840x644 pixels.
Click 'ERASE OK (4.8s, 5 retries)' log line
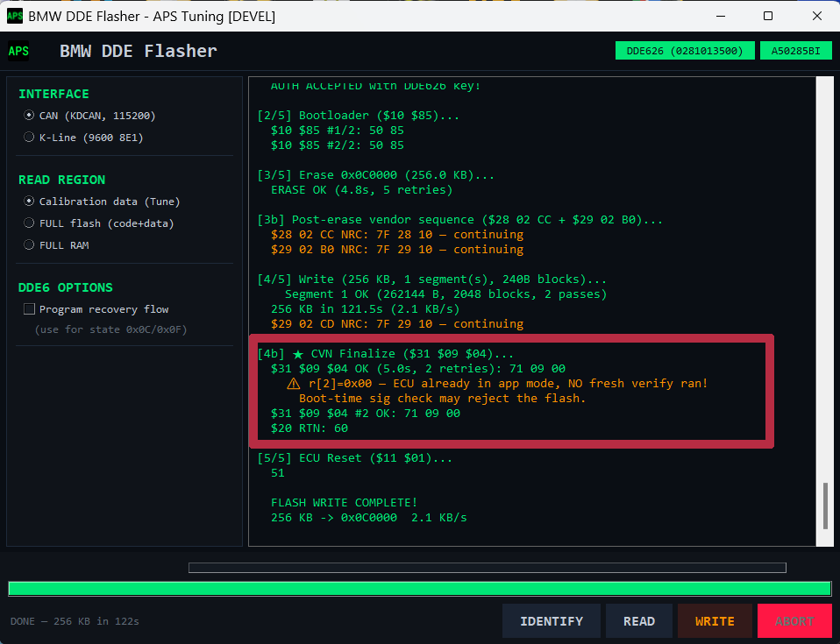[x=361, y=190]
